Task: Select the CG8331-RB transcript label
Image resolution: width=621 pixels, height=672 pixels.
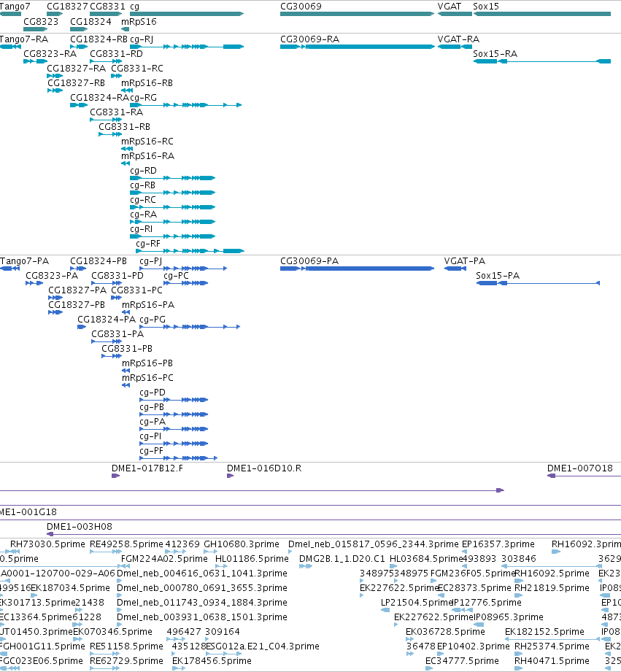Action: click(124, 127)
